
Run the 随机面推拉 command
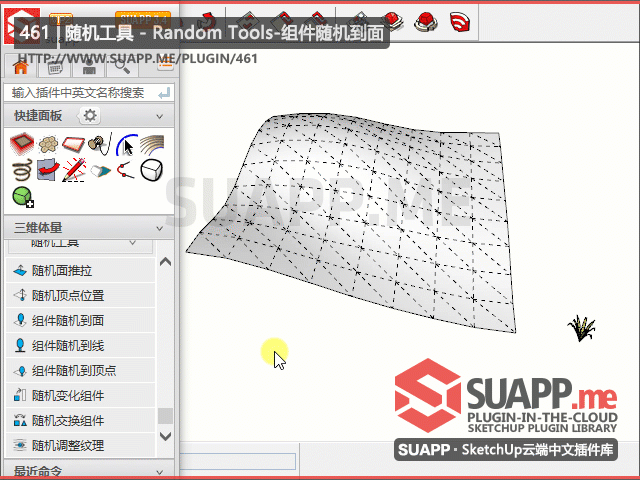(80, 271)
